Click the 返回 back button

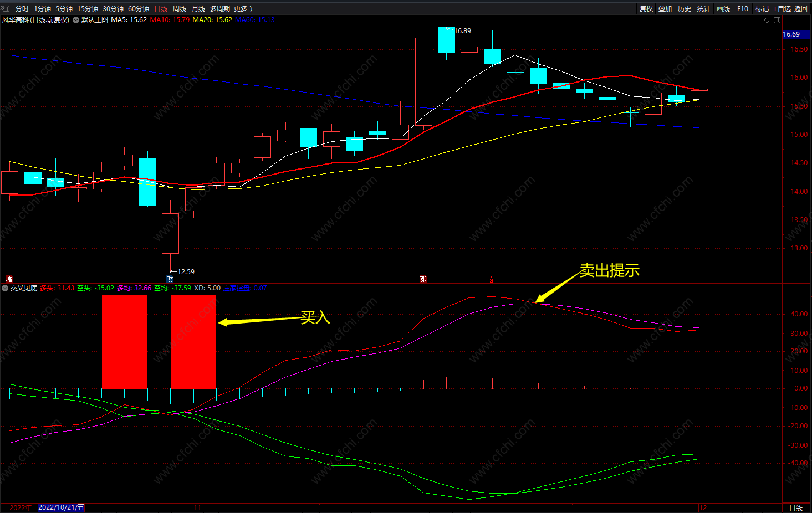click(801, 8)
